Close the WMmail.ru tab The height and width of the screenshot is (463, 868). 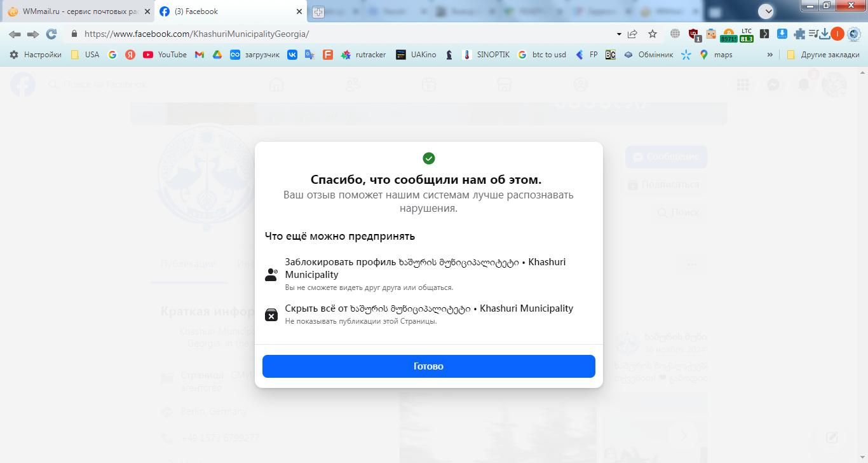(x=147, y=11)
